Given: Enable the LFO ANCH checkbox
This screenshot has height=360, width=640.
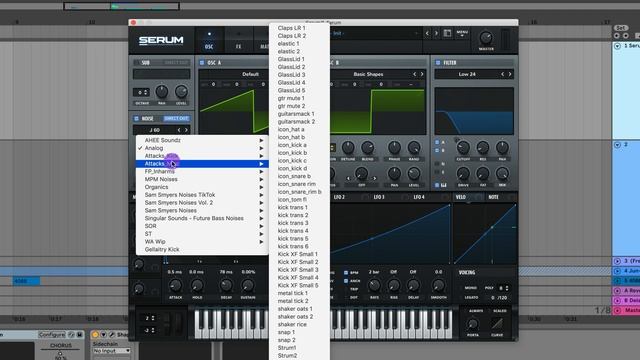Looking at the screenshot, I should (346, 281).
